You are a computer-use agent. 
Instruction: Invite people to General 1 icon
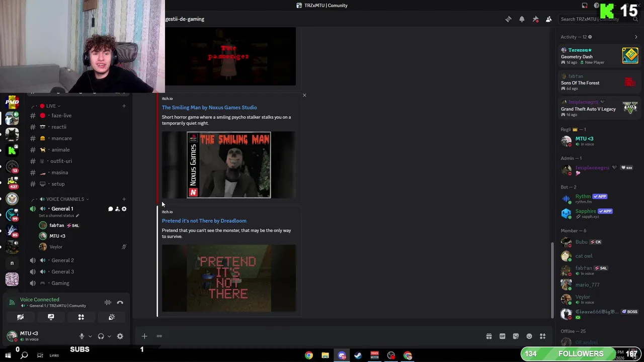[117, 209]
